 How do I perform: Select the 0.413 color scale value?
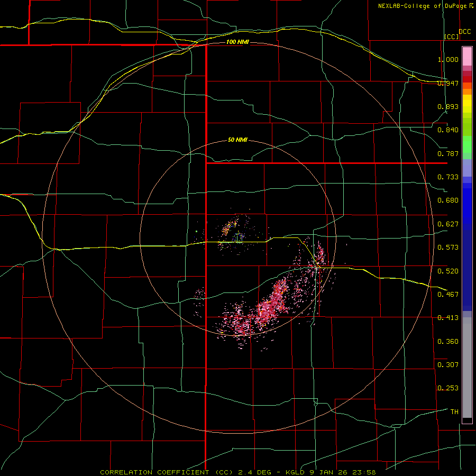point(448,318)
